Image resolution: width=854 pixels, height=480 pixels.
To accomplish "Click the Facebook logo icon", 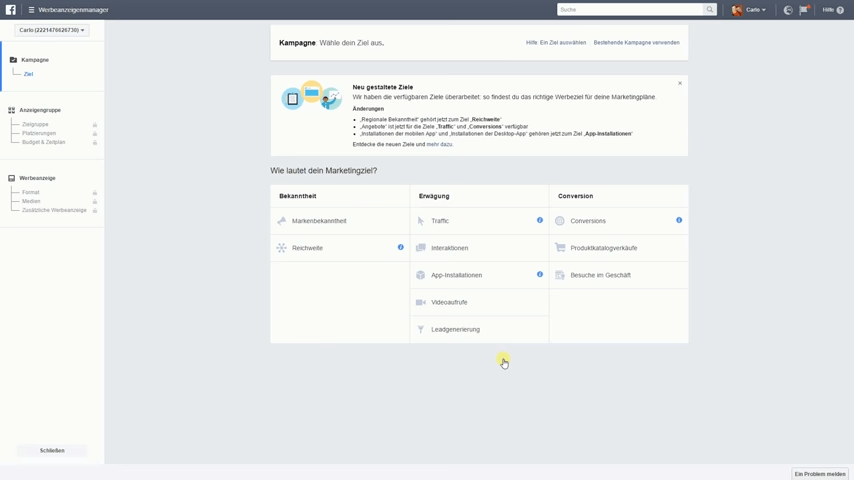I will (x=11, y=10).
